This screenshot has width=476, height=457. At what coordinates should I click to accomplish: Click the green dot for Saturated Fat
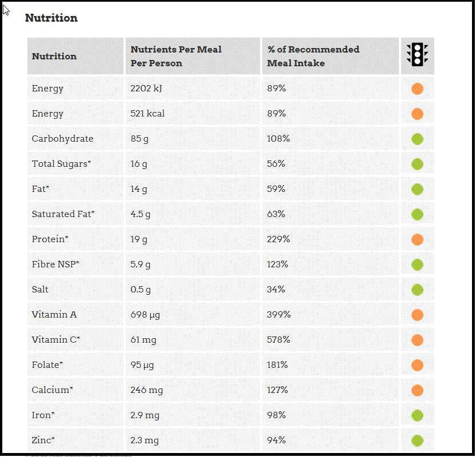pos(417,214)
